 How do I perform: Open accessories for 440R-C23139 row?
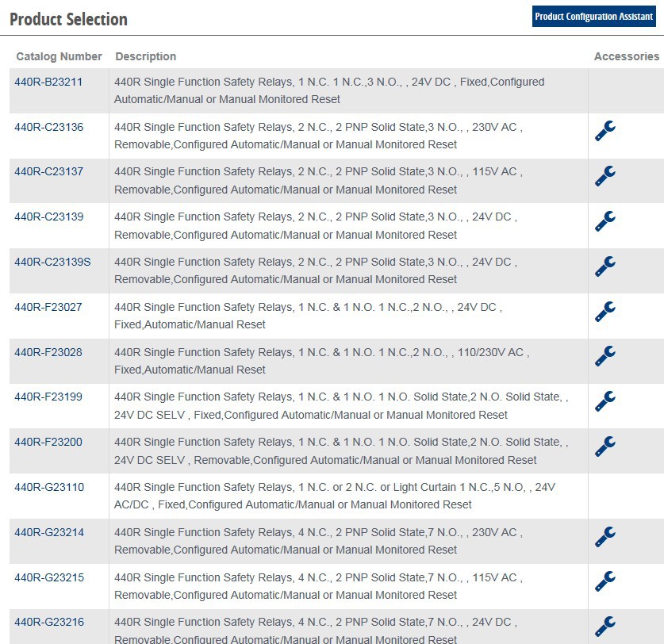tap(605, 221)
